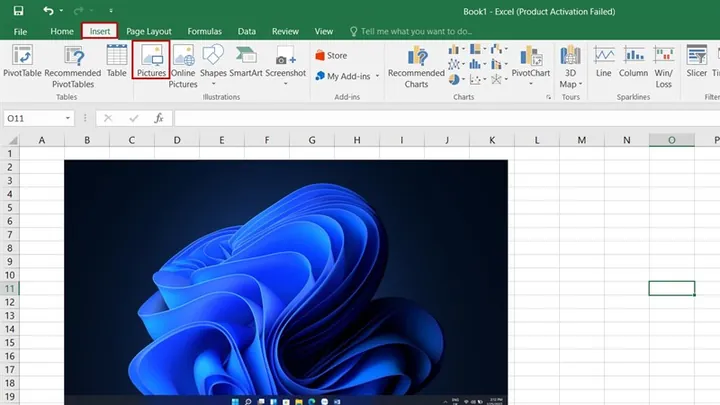Open the Charts group dialog launcher
Image resolution: width=720 pixels, height=405 pixels.
[x=548, y=97]
